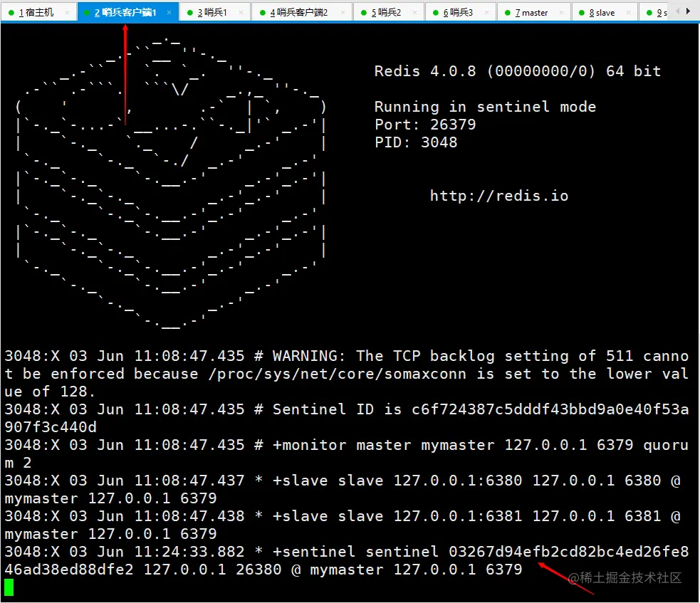This screenshot has width=700, height=603.
Task: Select the '2 哨兵客户端1' tab
Action: (127, 13)
